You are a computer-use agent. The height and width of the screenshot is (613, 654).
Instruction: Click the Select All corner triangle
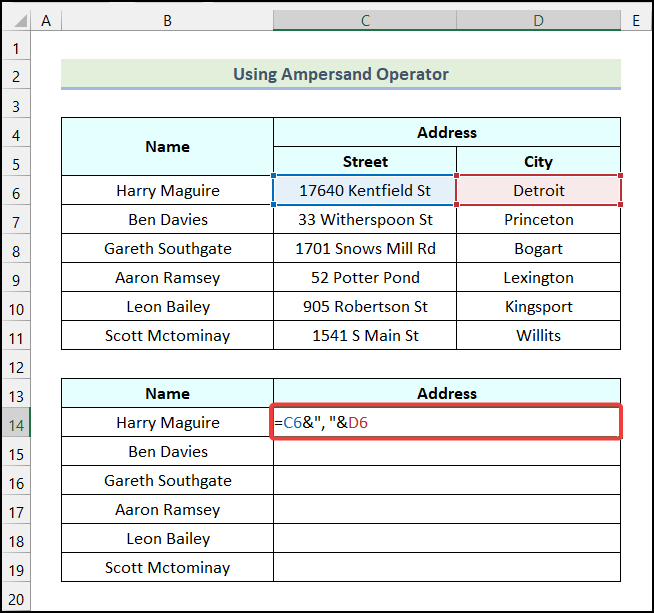[x=21, y=20]
